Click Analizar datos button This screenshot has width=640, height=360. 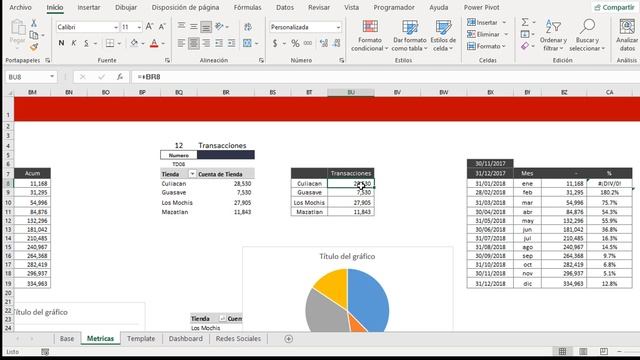pyautogui.click(x=627, y=36)
